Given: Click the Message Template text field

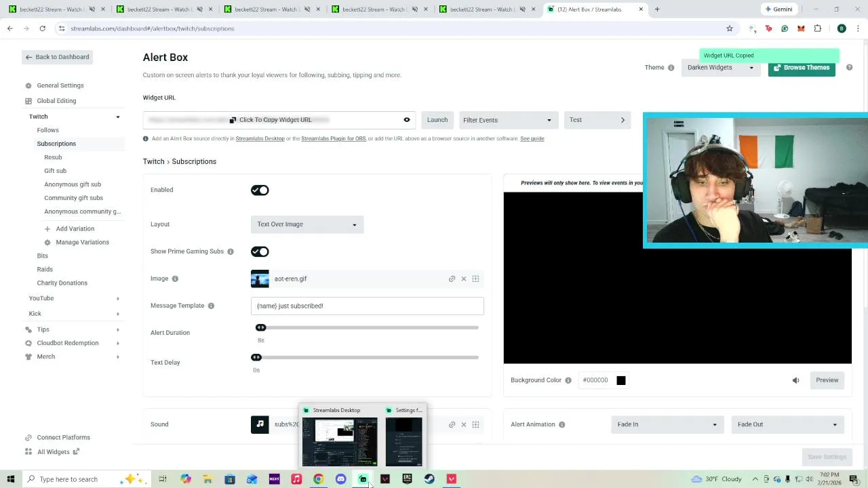Looking at the screenshot, I should click(x=367, y=306).
